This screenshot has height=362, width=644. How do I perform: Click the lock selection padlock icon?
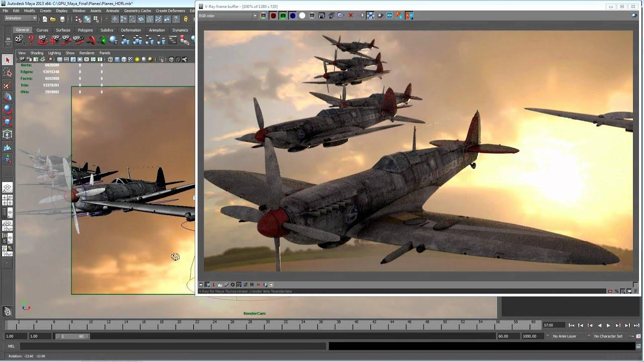click(x=186, y=19)
